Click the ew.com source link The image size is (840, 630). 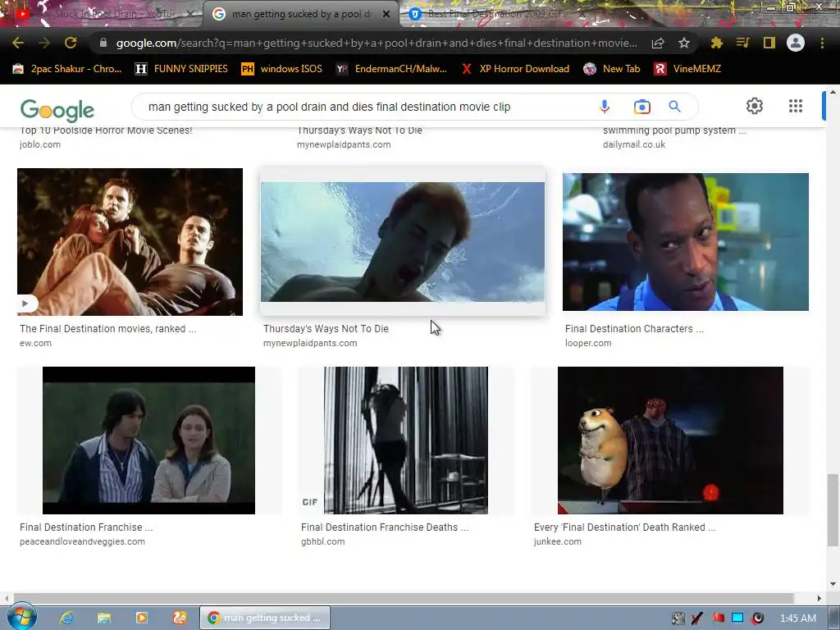coord(35,343)
